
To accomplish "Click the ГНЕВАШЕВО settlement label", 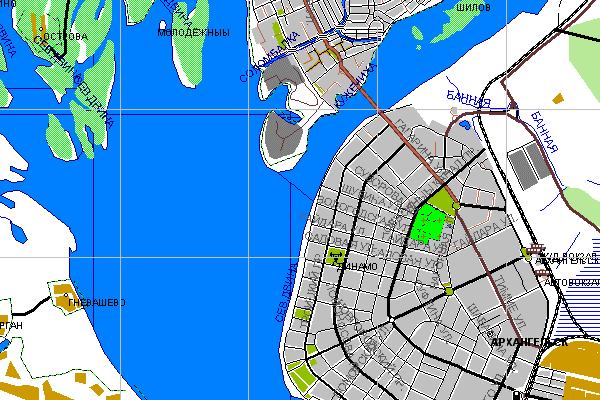I will (93, 302).
